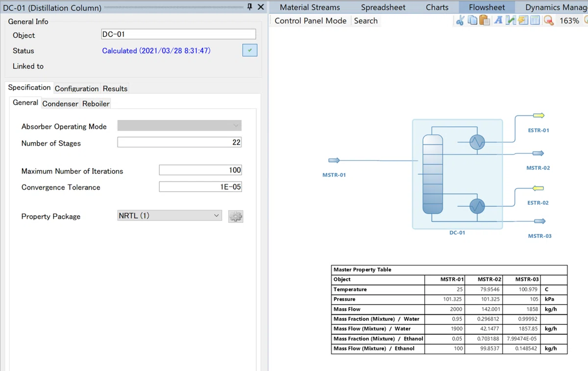Select the distillation column tower in flowsheet
The width and height of the screenshot is (588, 371).
point(433,174)
